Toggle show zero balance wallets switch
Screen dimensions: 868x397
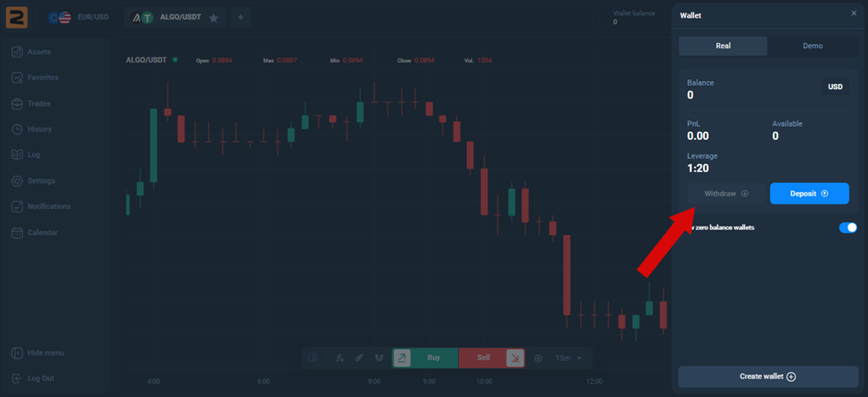[848, 227]
